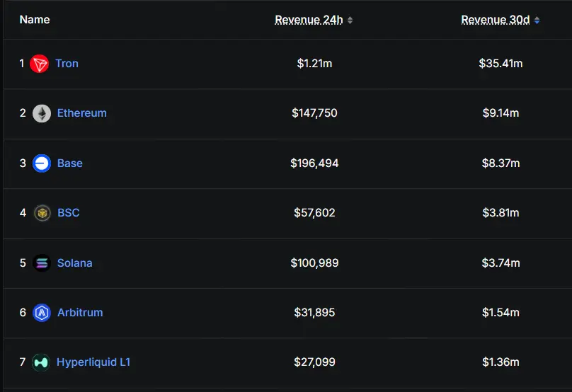Screen dimensions: 572x392
Task: Select Ethereum's $9.14m 30d revenue
Action: [500, 113]
